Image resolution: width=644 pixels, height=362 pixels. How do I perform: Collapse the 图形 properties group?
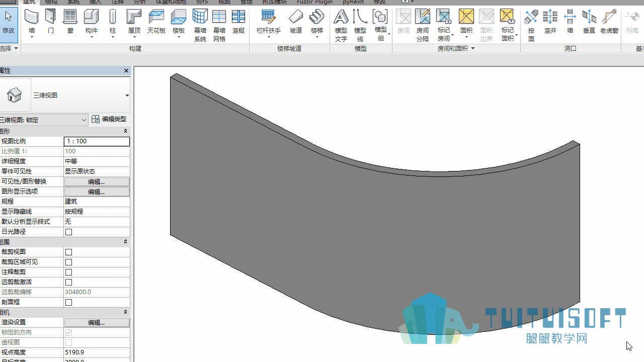[126, 131]
